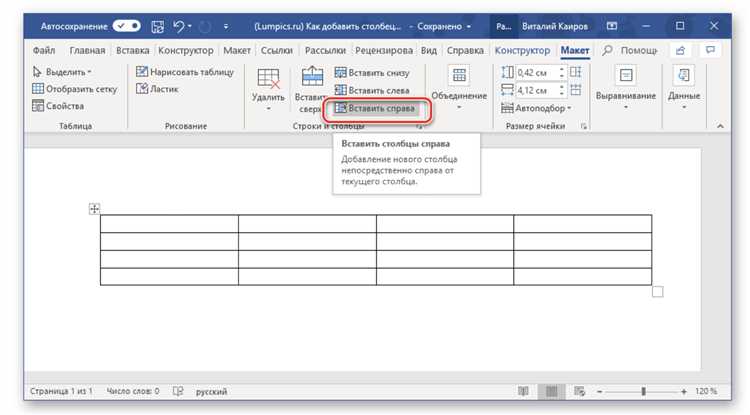The image size is (750, 415).
Task: Click the Save icon in title bar
Action: coord(155,23)
